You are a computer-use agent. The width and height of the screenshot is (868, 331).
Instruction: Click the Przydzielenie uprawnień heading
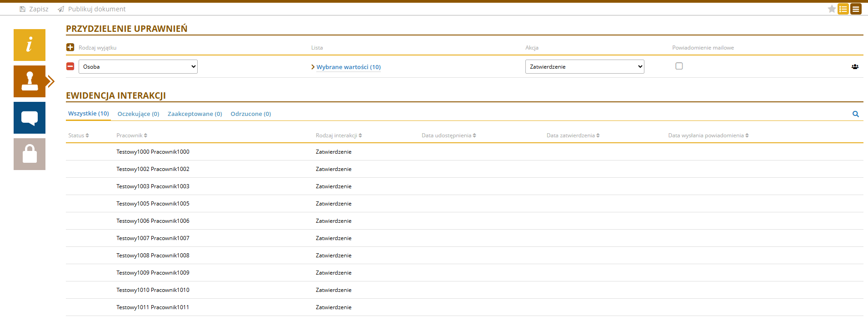click(127, 29)
